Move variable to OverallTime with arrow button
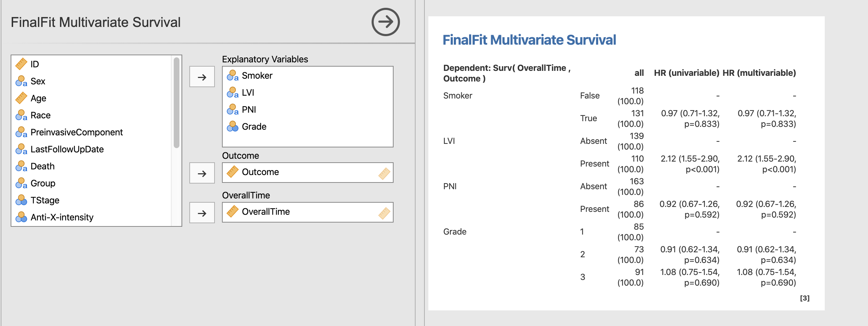The height and width of the screenshot is (326, 868). 202,213
